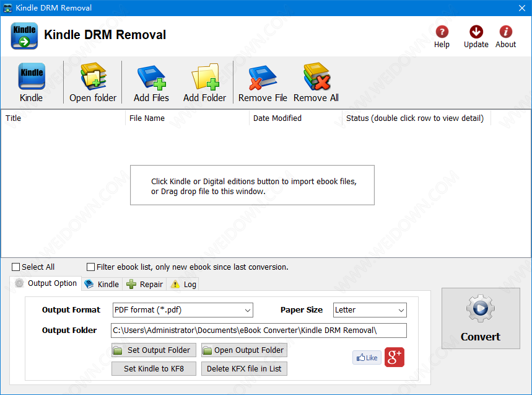Sort by the File Name column header
The height and width of the screenshot is (395, 532).
click(187, 118)
